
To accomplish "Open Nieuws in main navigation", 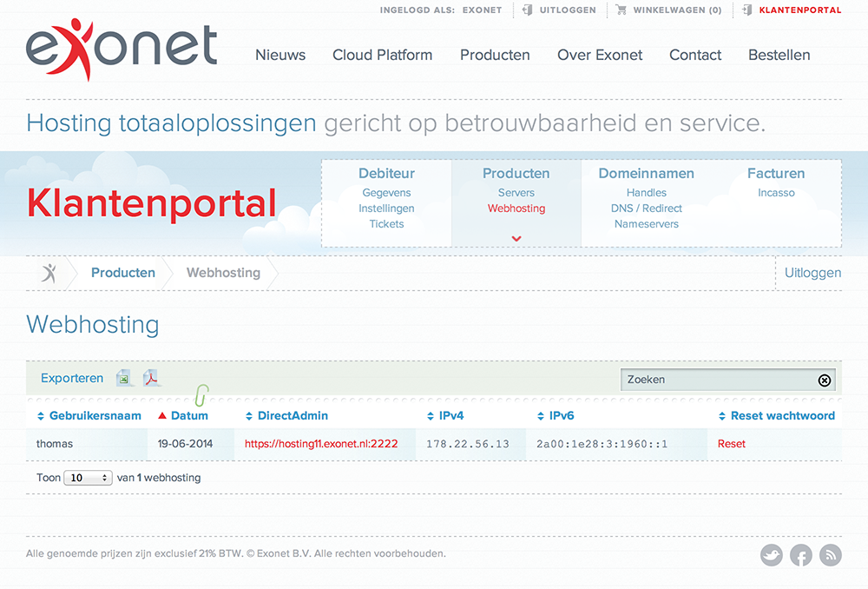I will [x=280, y=55].
